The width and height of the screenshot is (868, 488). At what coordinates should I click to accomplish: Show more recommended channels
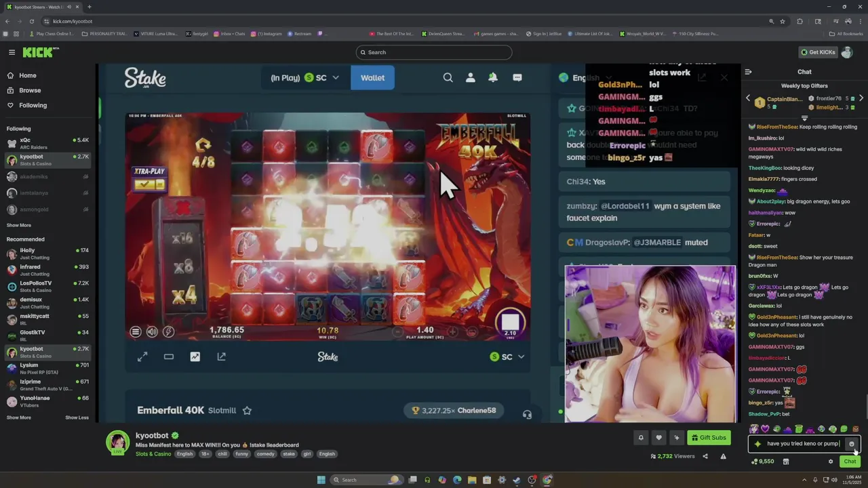(19, 418)
